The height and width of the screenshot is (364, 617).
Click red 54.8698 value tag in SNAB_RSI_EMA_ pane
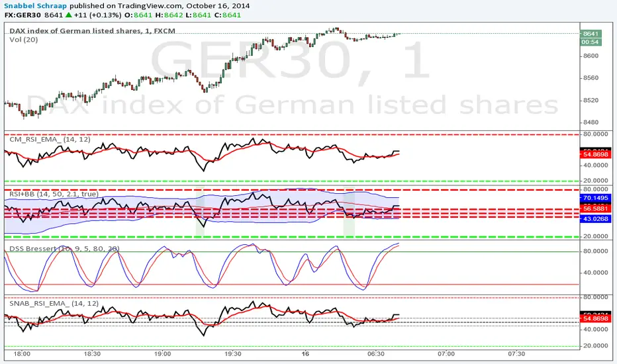point(595,318)
